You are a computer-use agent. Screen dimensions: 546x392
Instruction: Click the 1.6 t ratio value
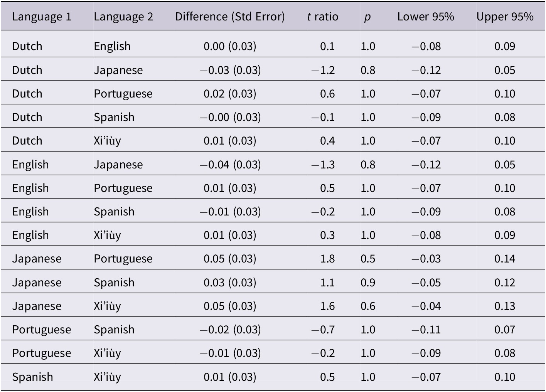[x=327, y=306]
